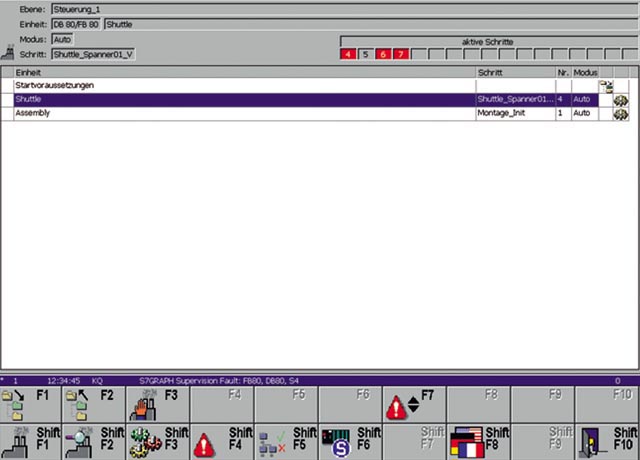The width and height of the screenshot is (640, 460).
Task: Select the Shuttle row in the unit list
Action: [x=240, y=100]
